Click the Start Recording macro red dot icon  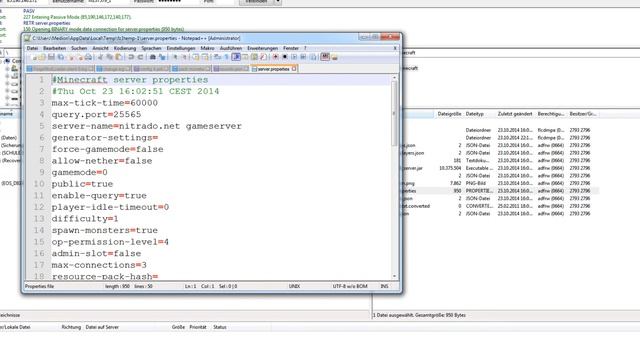point(275,57)
